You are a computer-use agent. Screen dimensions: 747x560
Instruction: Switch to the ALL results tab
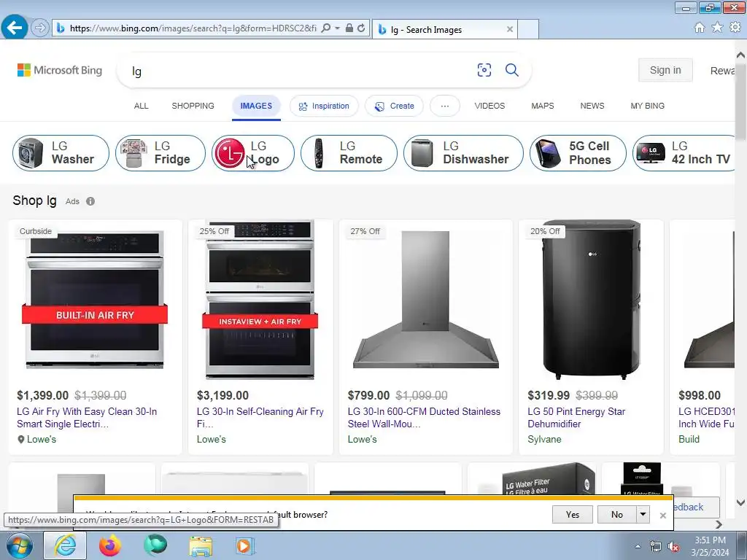141,106
